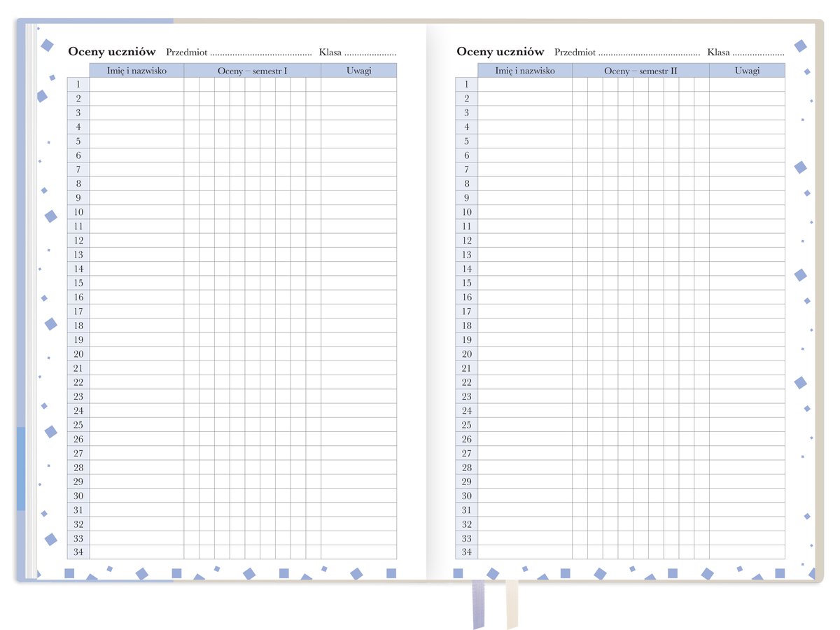Click the left page "Oceny uczniów" title
This screenshot has height=630, width=840.
point(111,52)
